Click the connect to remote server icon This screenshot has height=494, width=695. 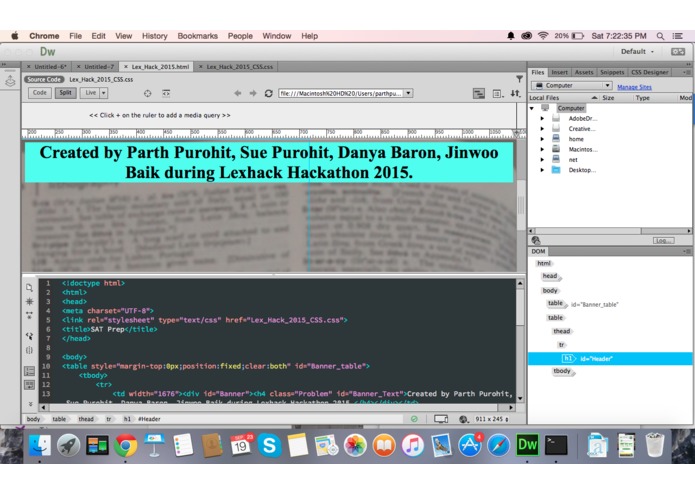tap(536, 240)
